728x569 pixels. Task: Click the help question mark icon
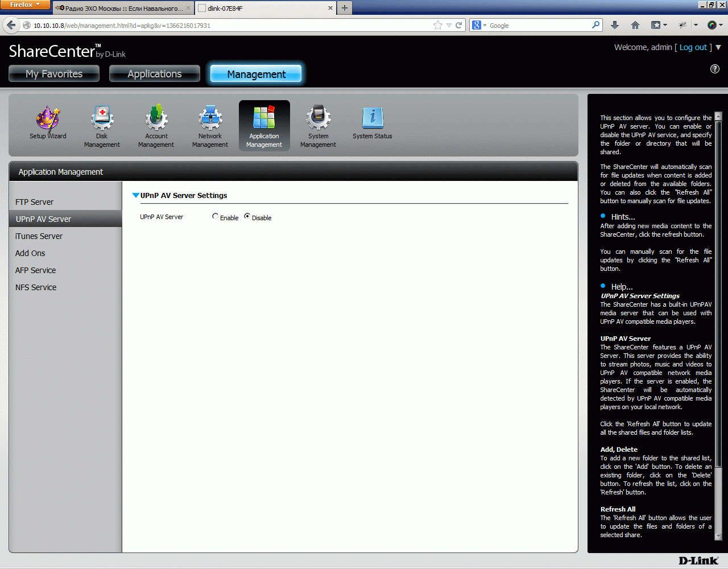tap(715, 69)
